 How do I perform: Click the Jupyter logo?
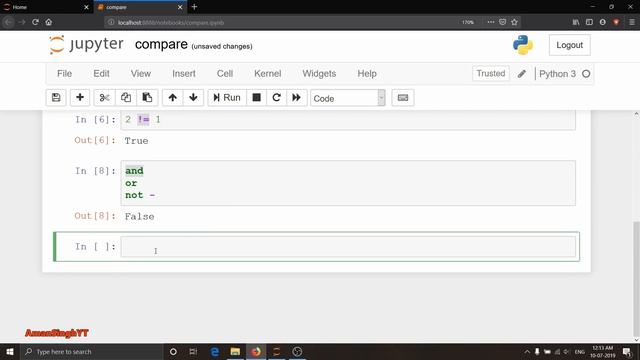tap(86, 44)
